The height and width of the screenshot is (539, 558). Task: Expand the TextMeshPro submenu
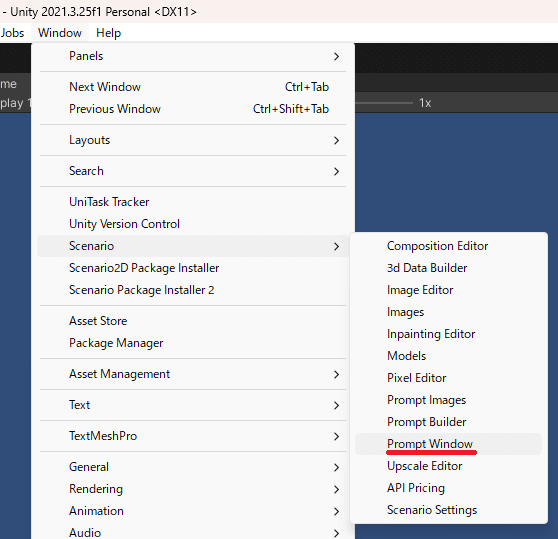pos(193,436)
